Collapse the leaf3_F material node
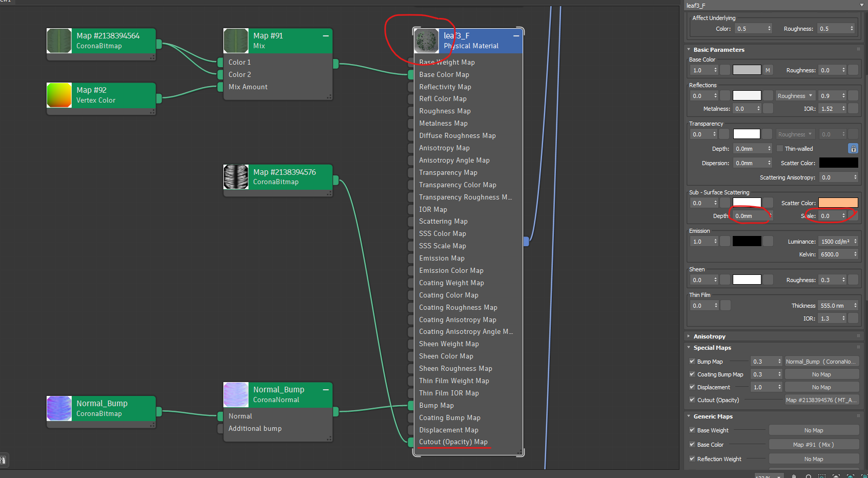This screenshot has width=868, height=478. 516,36
